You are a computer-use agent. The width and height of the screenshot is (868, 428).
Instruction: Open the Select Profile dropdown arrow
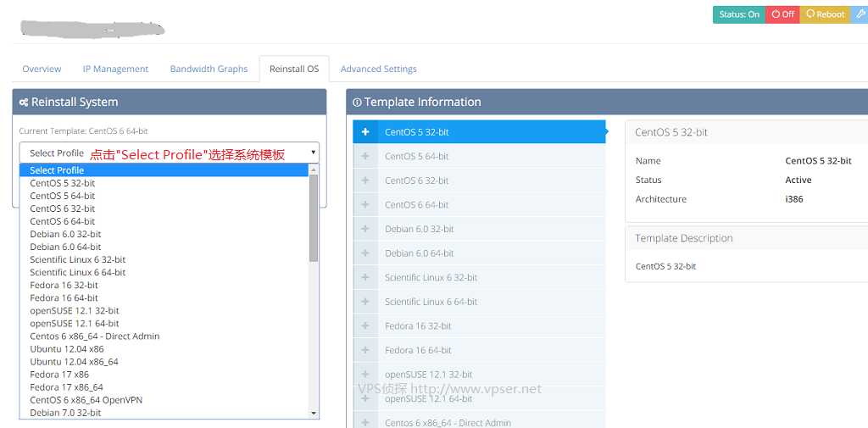(x=314, y=153)
